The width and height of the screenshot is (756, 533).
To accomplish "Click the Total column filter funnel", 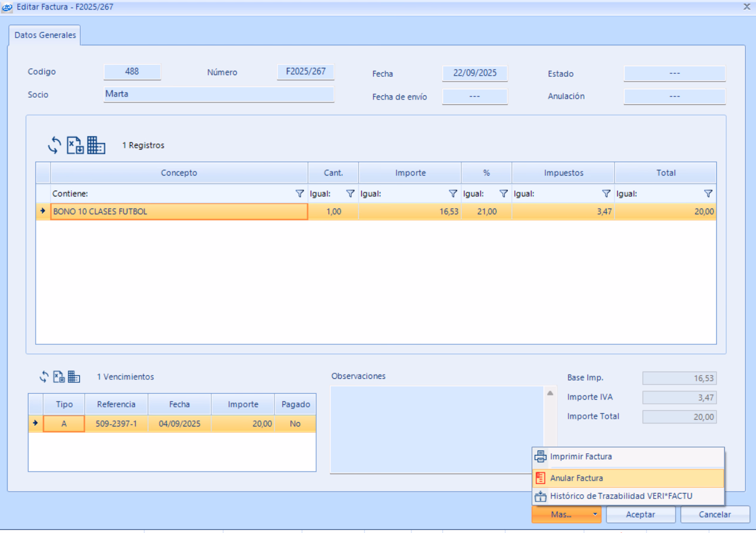I will (708, 194).
